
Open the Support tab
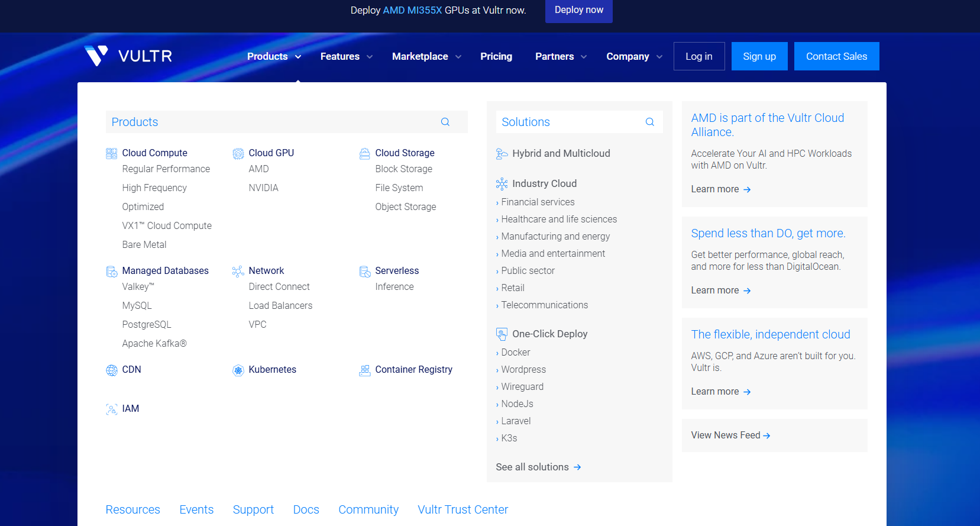point(253,509)
